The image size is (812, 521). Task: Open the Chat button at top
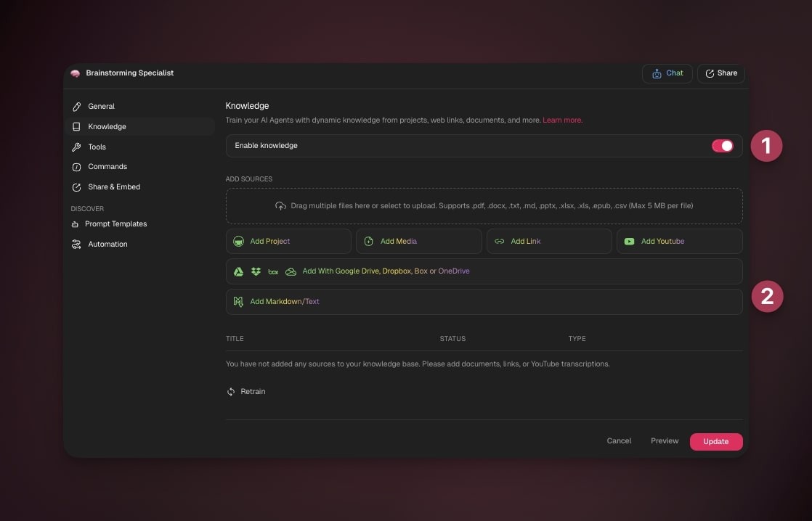[667, 73]
